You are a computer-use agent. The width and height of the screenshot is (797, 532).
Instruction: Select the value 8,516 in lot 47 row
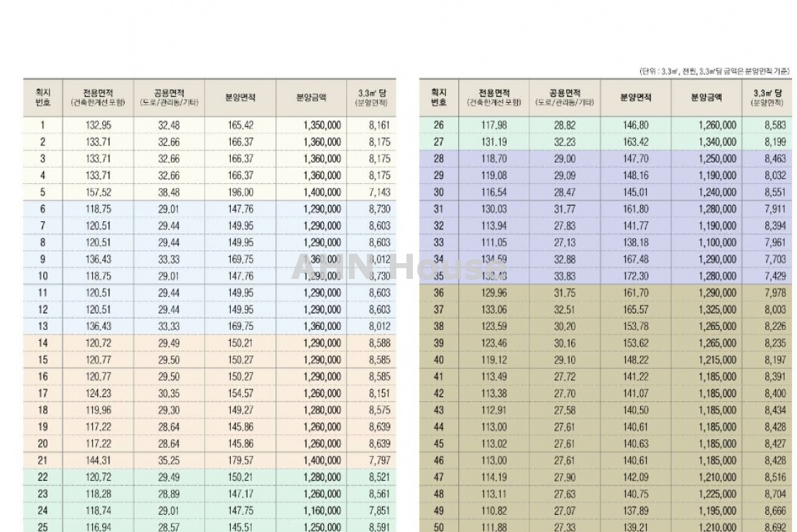click(x=775, y=477)
